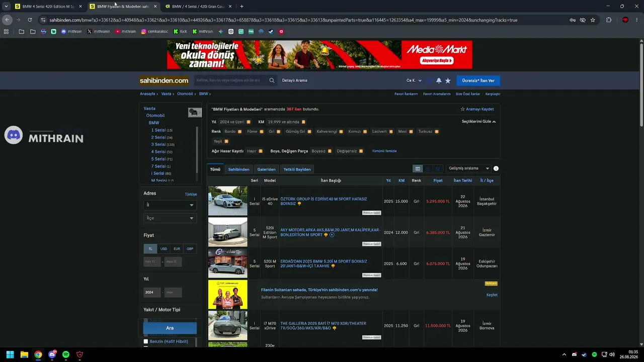
Task: Select the Yetkili Bayiden listings tab
Action: (297, 169)
